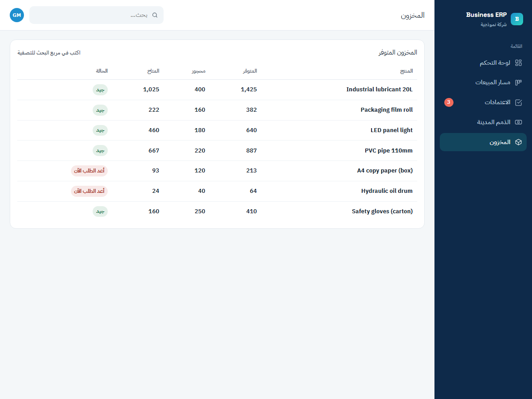Focus the بحث search input field
532x399 pixels.
coord(96,15)
